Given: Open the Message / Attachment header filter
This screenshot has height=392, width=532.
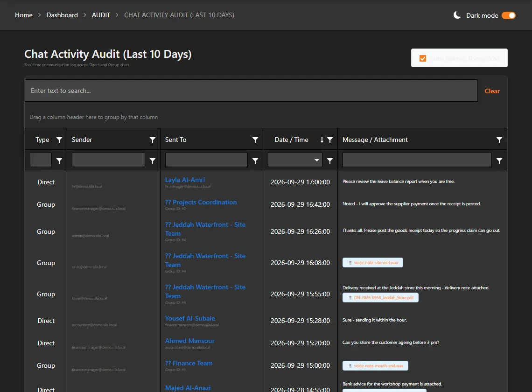Looking at the screenshot, I should click(499, 140).
